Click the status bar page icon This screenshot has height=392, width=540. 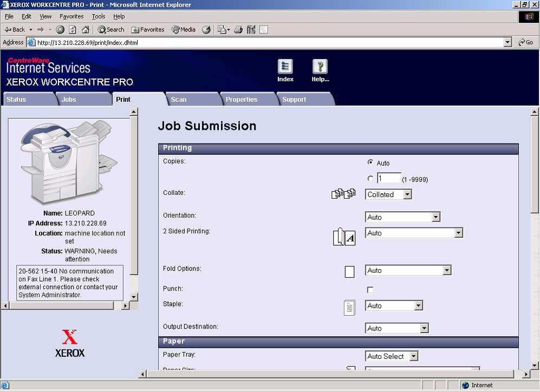coord(5,385)
